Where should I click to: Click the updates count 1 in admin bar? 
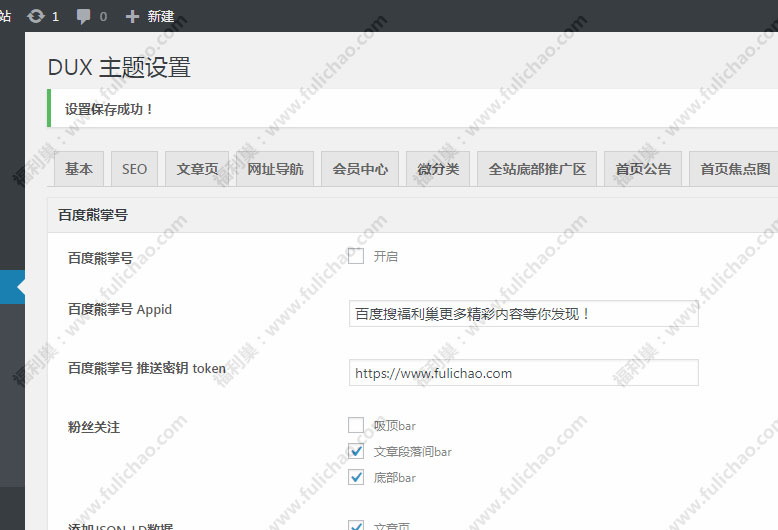tap(55, 17)
